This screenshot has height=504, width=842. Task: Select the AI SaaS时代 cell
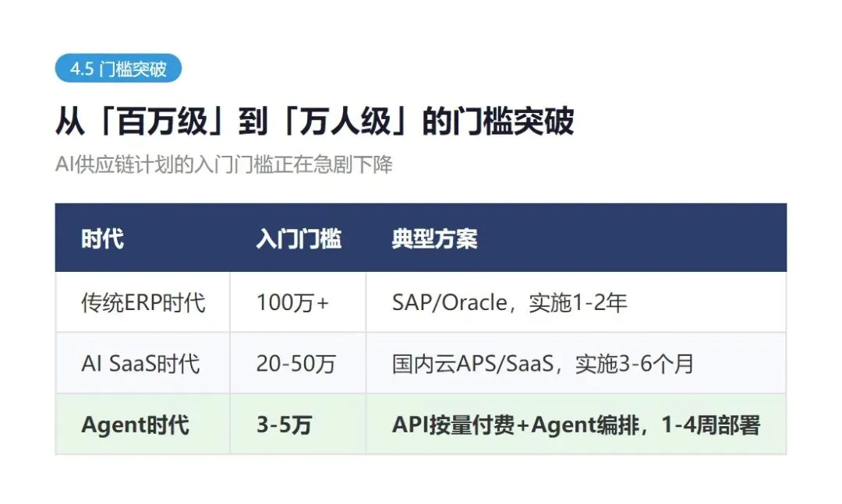tap(143, 363)
